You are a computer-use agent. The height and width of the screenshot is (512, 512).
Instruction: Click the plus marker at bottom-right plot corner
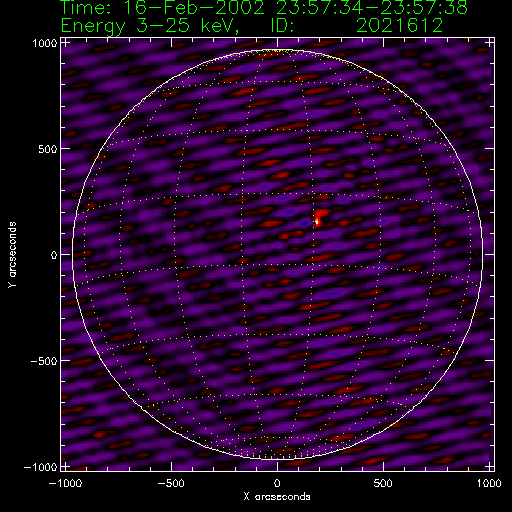(489, 466)
